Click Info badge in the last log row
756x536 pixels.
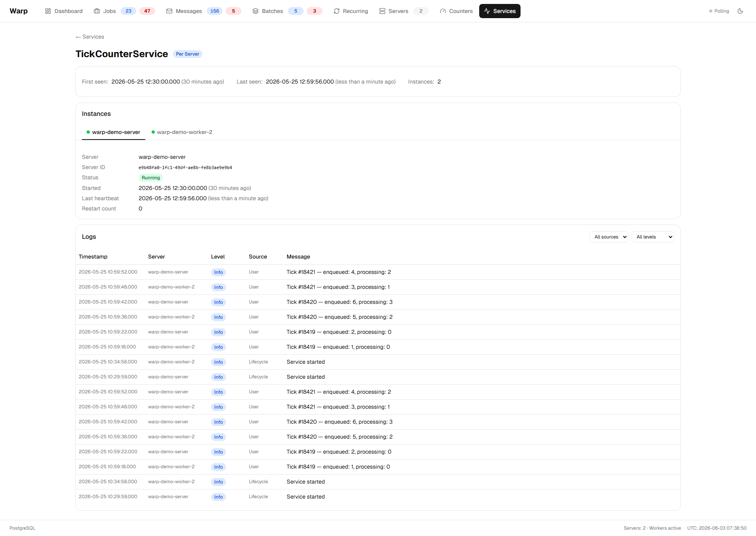(219, 497)
